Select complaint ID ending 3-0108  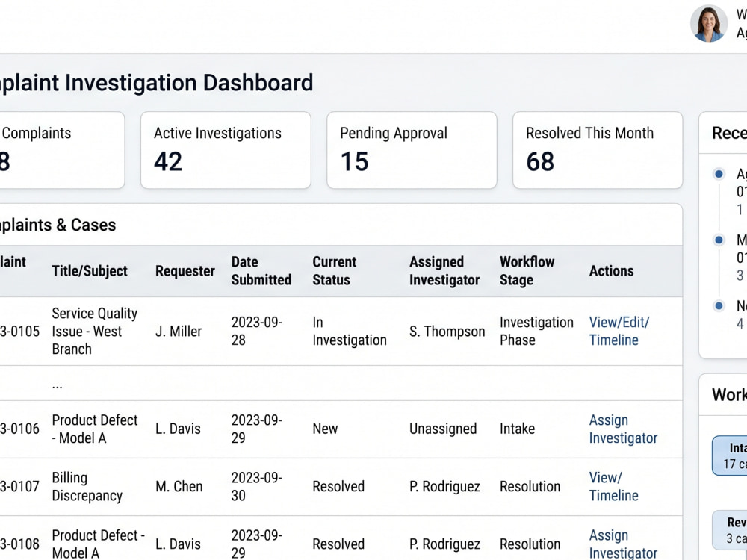coord(19,544)
